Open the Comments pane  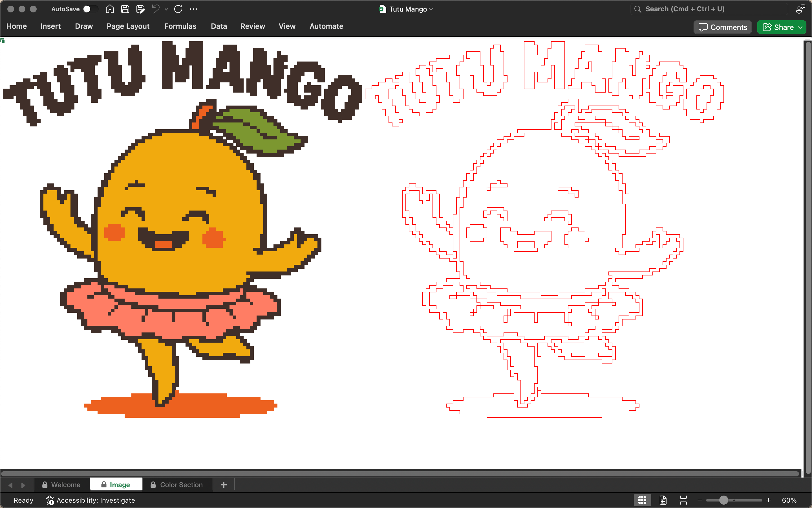click(723, 27)
